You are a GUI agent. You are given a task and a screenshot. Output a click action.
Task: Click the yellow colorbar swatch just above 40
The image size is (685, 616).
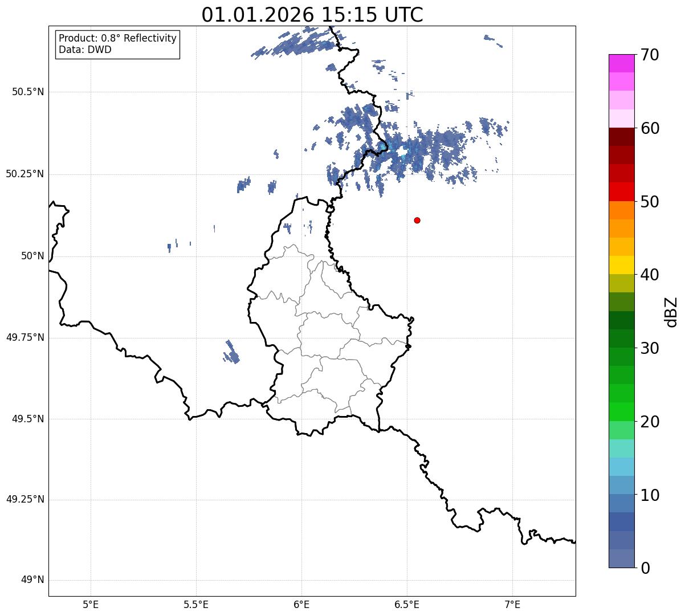point(621,265)
